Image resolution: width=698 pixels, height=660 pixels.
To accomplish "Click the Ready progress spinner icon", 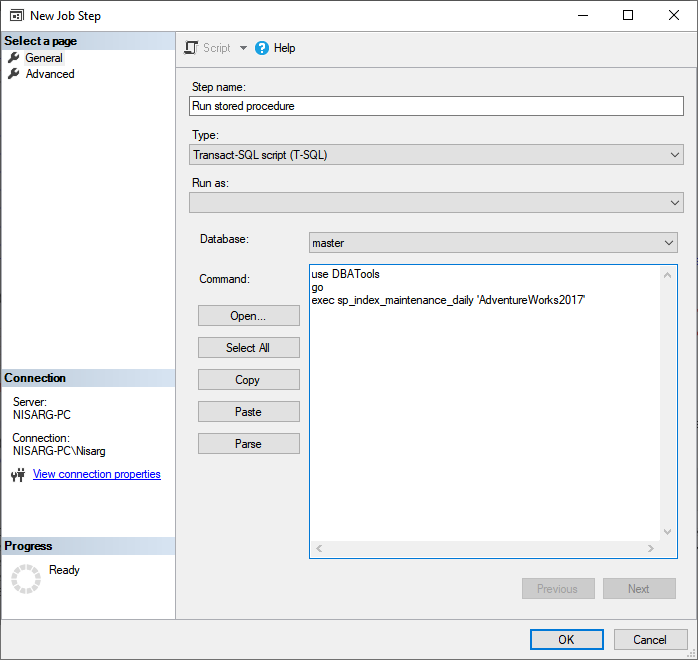I will pos(26,579).
